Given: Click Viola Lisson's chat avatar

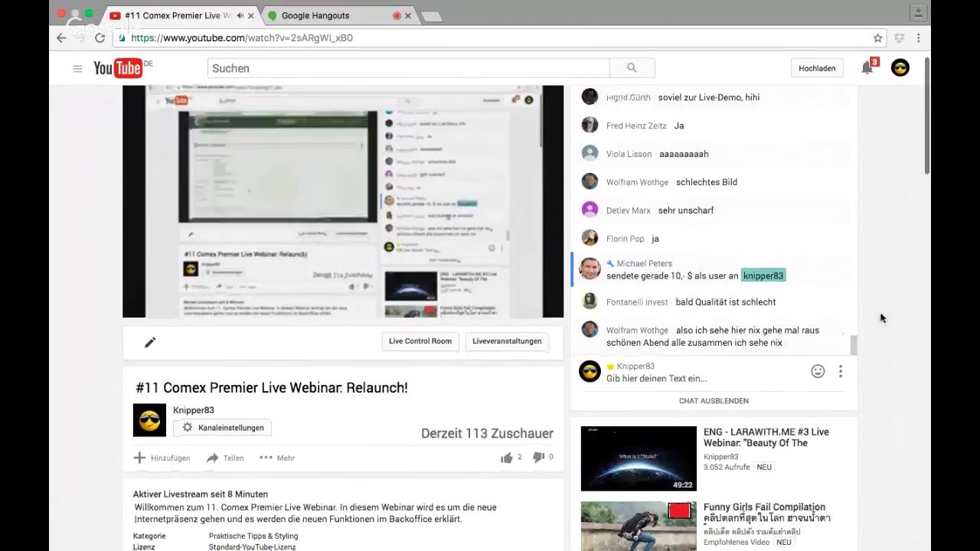Looking at the screenshot, I should pyautogui.click(x=590, y=153).
